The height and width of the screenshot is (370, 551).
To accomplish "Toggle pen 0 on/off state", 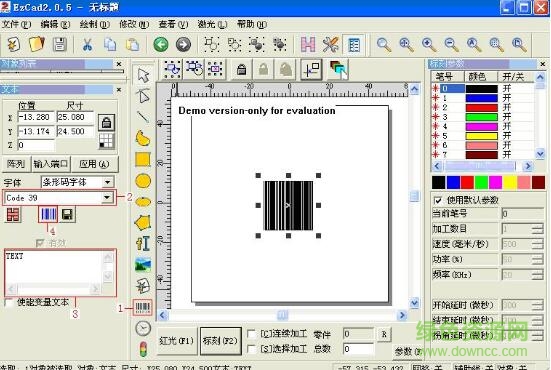I will (506, 88).
